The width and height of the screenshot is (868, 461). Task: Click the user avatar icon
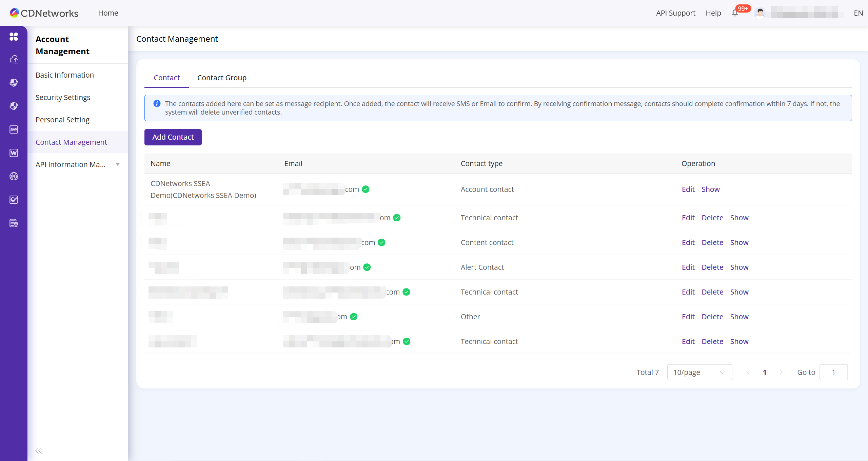pos(760,13)
